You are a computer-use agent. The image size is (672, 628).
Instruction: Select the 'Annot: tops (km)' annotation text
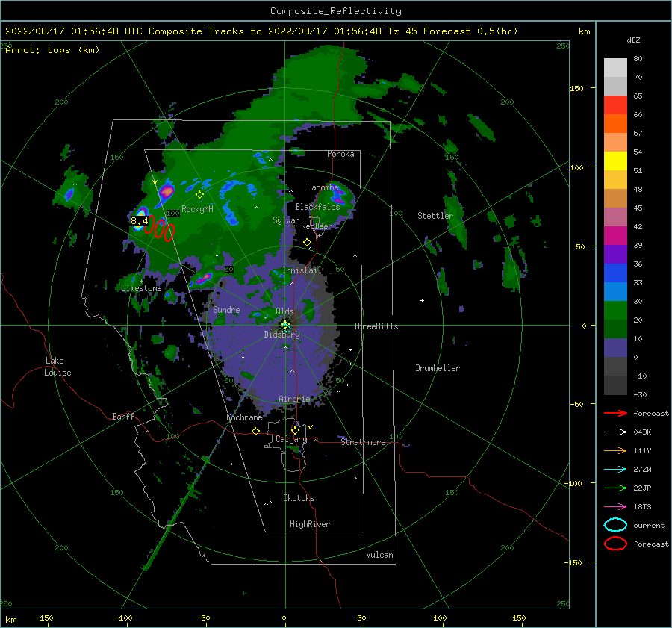[52, 50]
